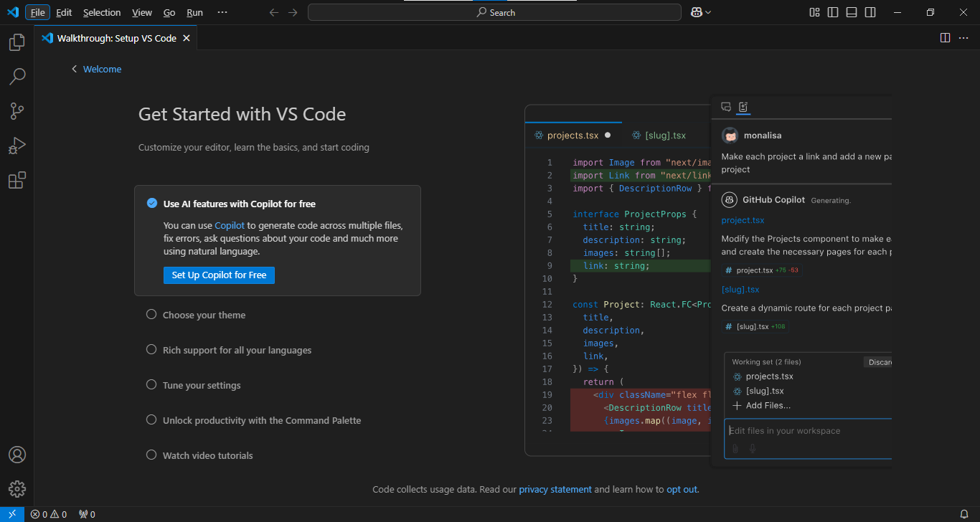
Task: Toggle the Copilot step checkmark
Action: [151, 203]
